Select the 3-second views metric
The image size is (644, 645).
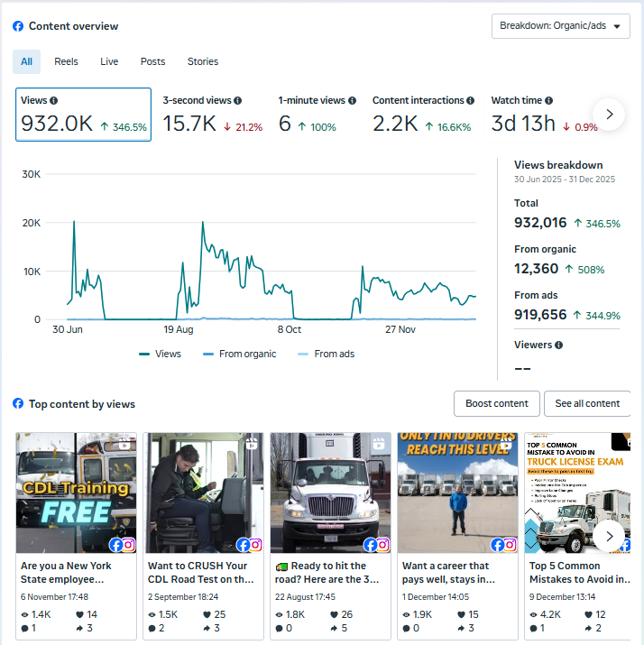212,115
